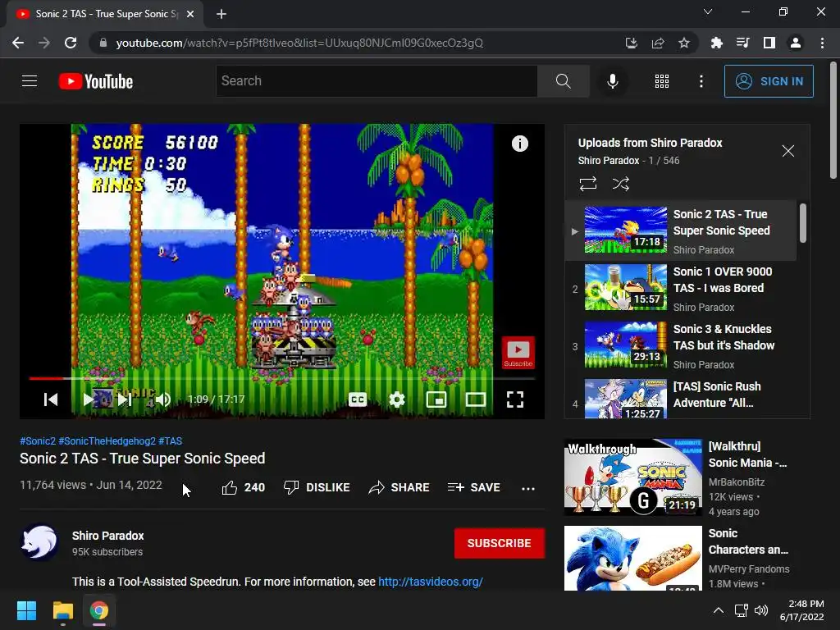840x630 pixels.
Task: Toggle loop playlist
Action: [587, 184]
